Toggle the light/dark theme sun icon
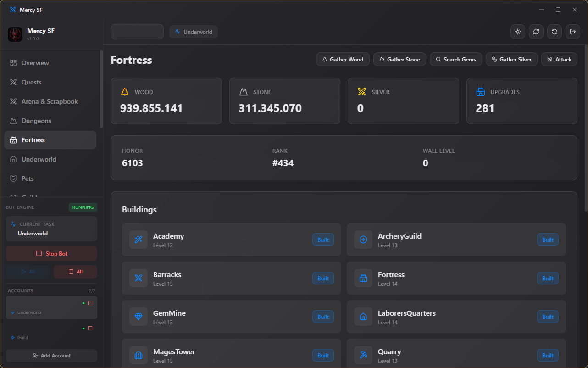The width and height of the screenshot is (588, 368). point(518,32)
